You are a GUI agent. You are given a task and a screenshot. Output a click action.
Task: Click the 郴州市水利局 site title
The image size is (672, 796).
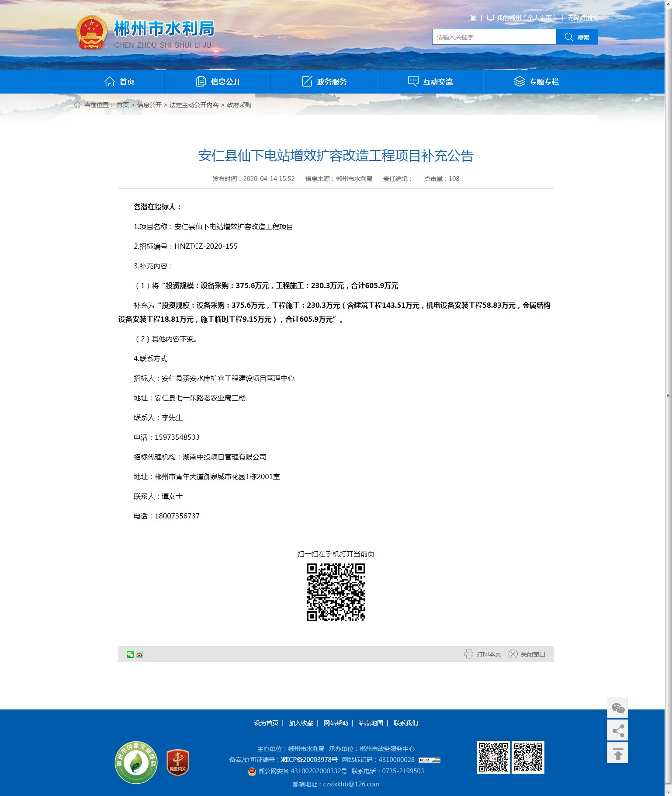click(164, 29)
